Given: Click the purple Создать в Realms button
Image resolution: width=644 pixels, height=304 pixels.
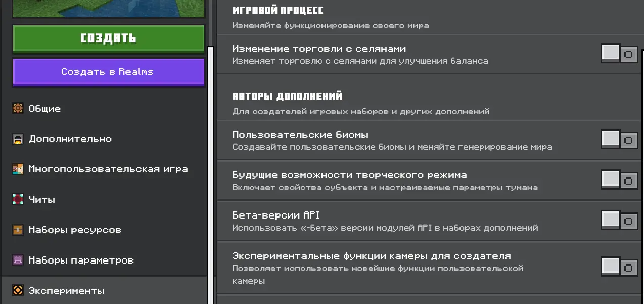Looking at the screenshot, I should (x=108, y=72).
